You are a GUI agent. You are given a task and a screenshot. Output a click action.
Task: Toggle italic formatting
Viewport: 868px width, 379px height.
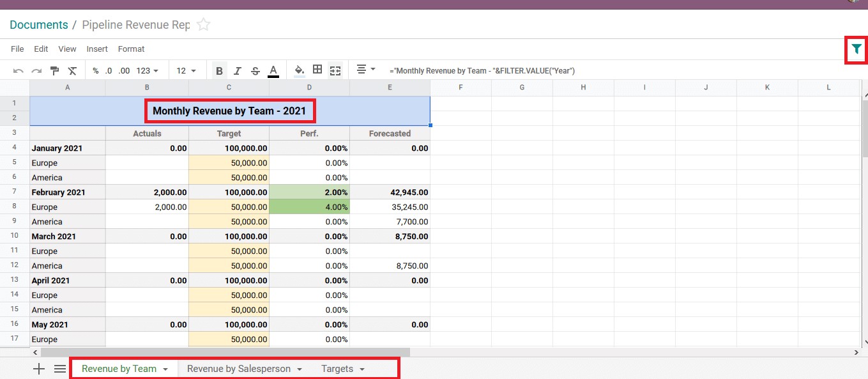pos(238,71)
